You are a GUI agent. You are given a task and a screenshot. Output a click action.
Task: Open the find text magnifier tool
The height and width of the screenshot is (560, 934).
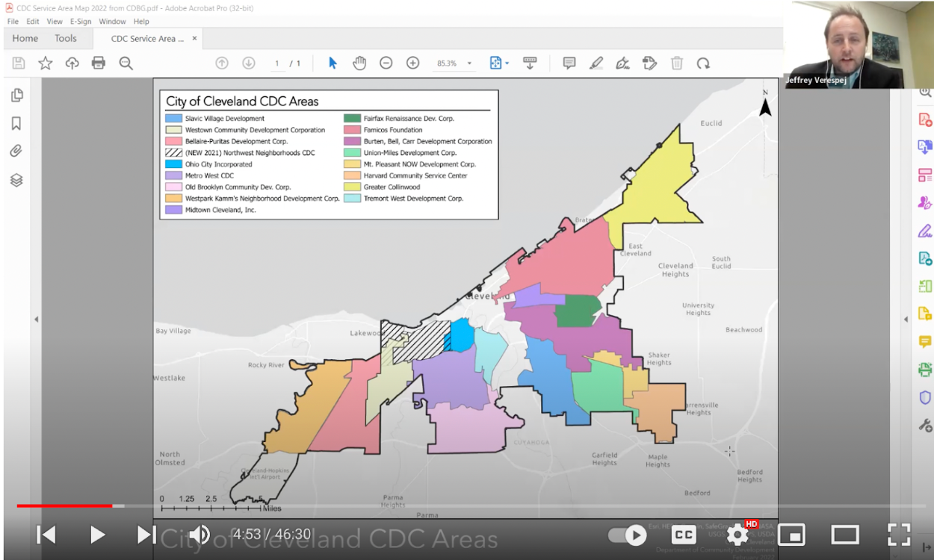click(x=126, y=63)
